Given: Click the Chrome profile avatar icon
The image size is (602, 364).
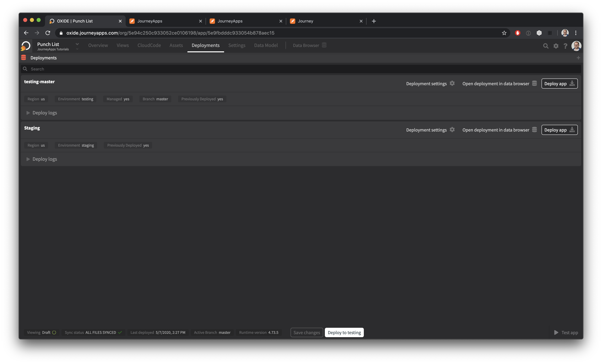Looking at the screenshot, I should click(565, 33).
